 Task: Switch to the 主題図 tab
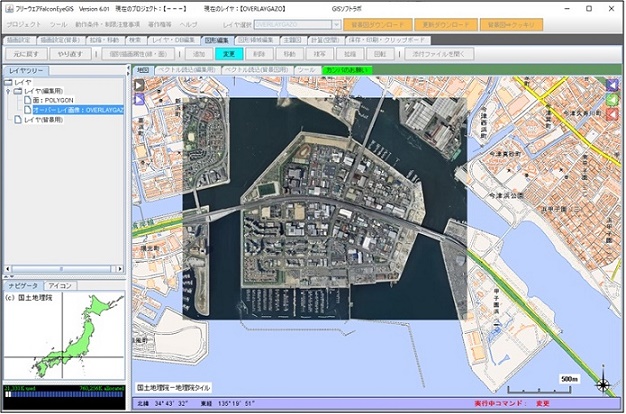click(x=292, y=40)
